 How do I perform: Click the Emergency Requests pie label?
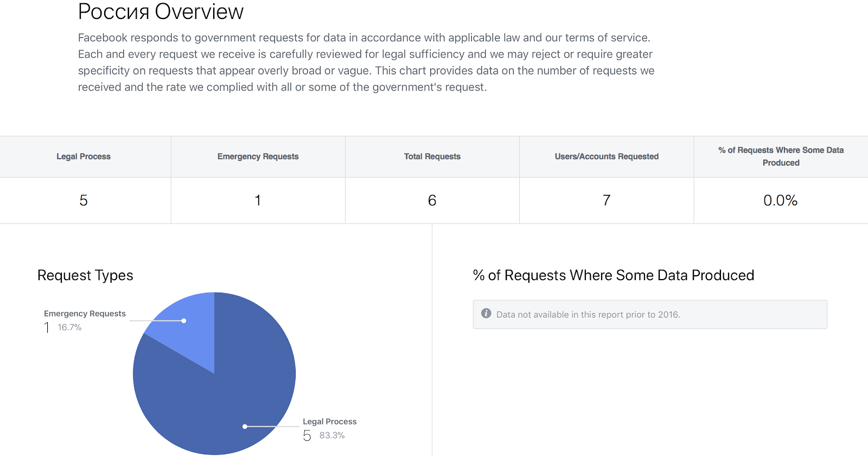point(85,314)
